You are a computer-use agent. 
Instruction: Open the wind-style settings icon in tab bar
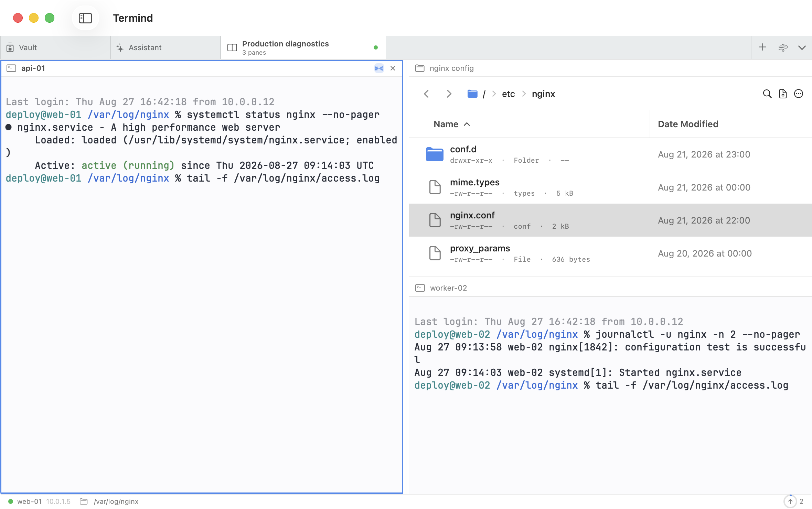coord(783,47)
